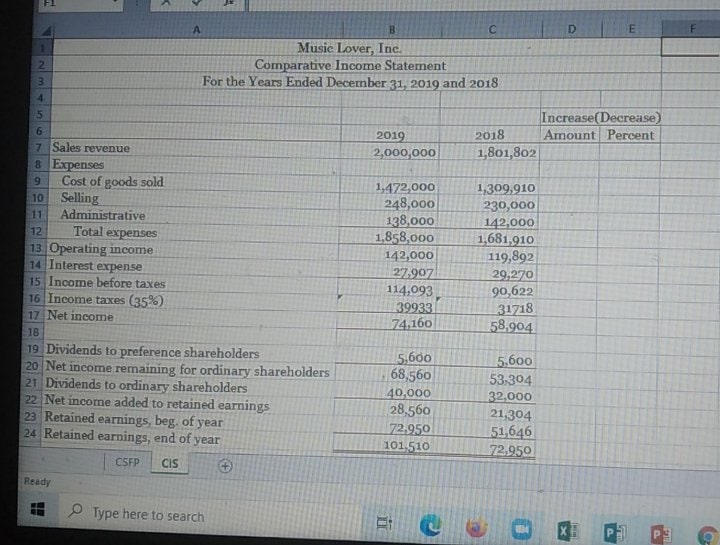The height and width of the screenshot is (545, 720).
Task: Select the 29,270 interest cell
Action: (x=512, y=274)
